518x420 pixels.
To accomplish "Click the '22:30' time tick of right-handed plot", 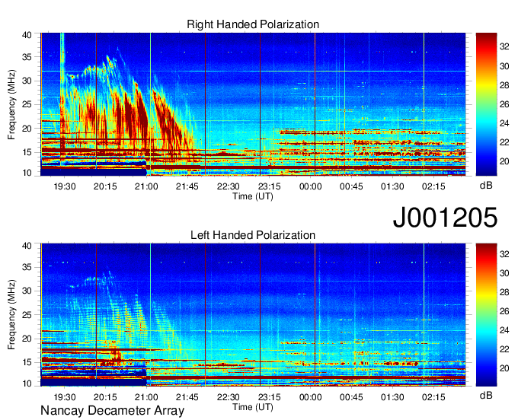I will coord(229,186).
